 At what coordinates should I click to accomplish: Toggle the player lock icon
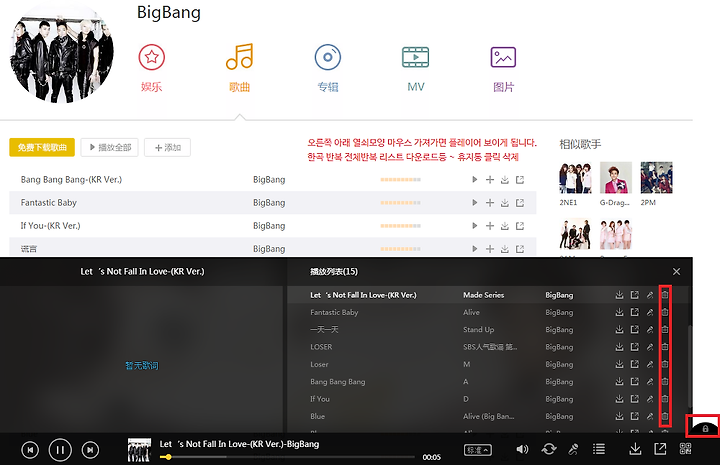point(705,428)
